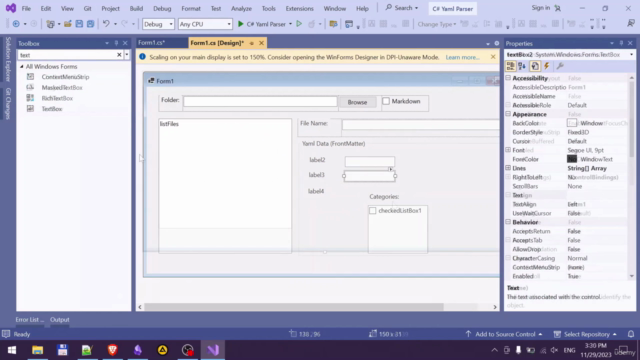The width and height of the screenshot is (640, 360).
Task: Click the Alphabetical sort icon in Properties
Action: [522, 66]
